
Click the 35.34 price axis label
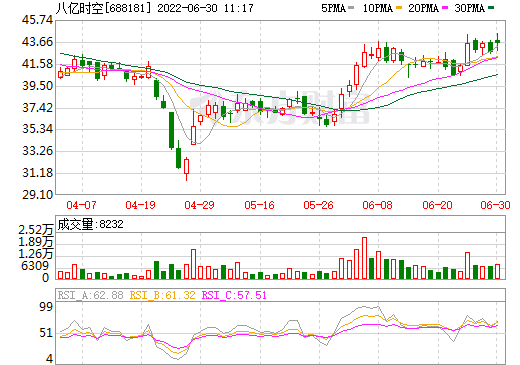point(37,129)
